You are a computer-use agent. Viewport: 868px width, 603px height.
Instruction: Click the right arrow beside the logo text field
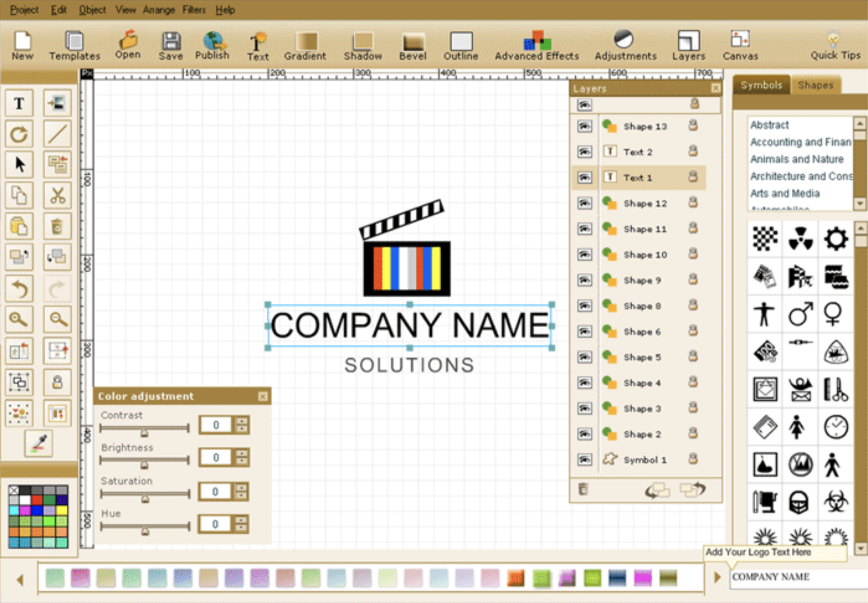tap(717, 578)
